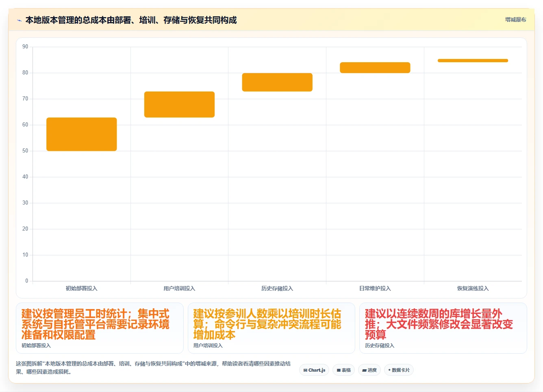Viewport: 543px width, 392px height.
Task: Click the lightning icon beside the title
Action: [x=19, y=20]
